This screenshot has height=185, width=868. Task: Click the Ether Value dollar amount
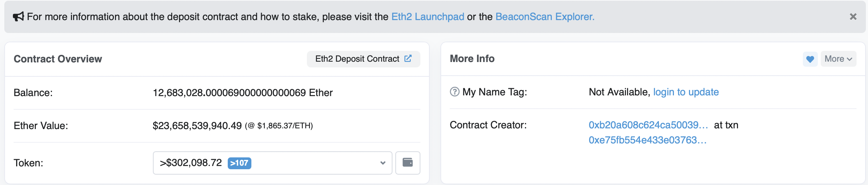coord(197,125)
